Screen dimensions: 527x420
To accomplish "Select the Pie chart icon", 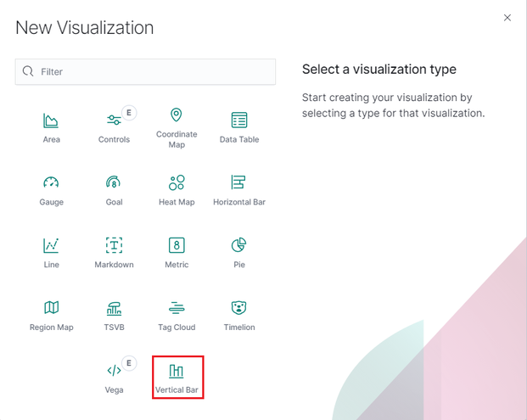I will (239, 251).
